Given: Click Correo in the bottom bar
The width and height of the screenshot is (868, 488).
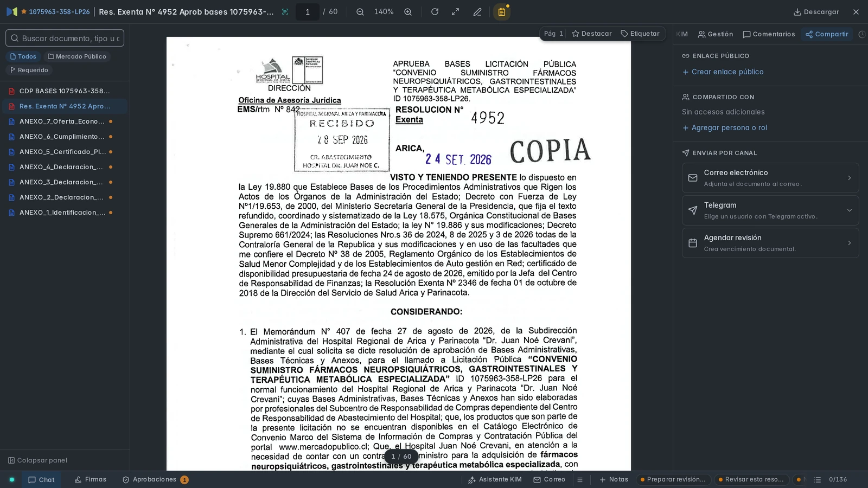Looking at the screenshot, I should click(549, 479).
